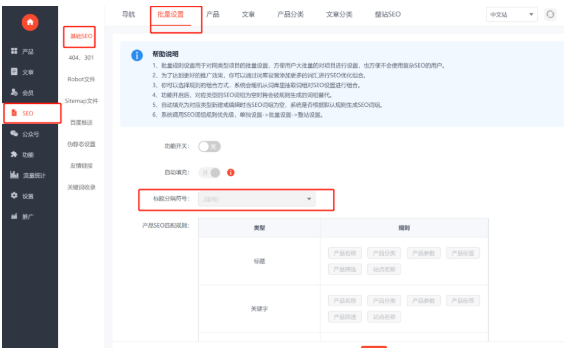Add 产品参数 tag in 关键字 row
The image size is (573, 360).
pyautogui.click(x=424, y=301)
